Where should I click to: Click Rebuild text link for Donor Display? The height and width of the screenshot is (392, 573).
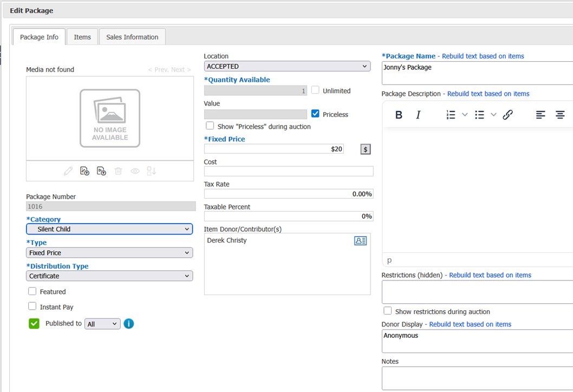pyautogui.click(x=470, y=324)
